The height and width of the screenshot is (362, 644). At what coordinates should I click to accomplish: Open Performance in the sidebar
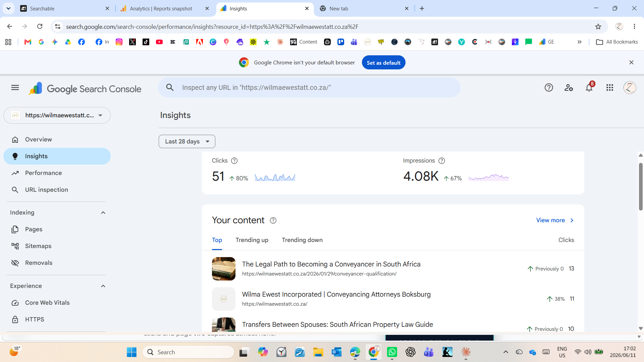(x=57, y=173)
